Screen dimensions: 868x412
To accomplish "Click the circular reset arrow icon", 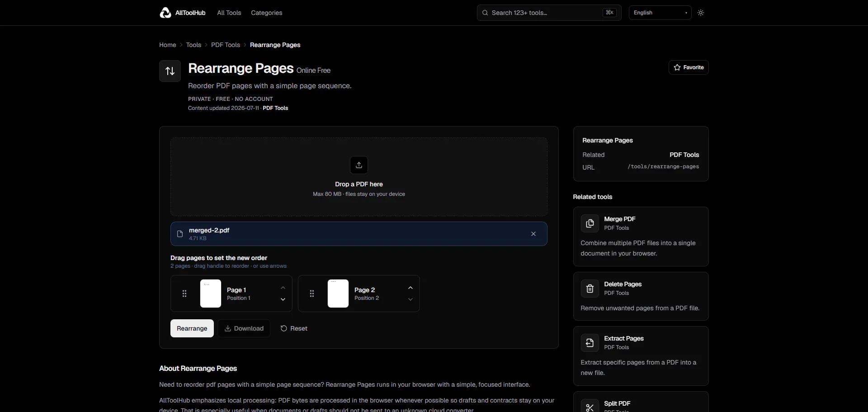I will [284, 328].
